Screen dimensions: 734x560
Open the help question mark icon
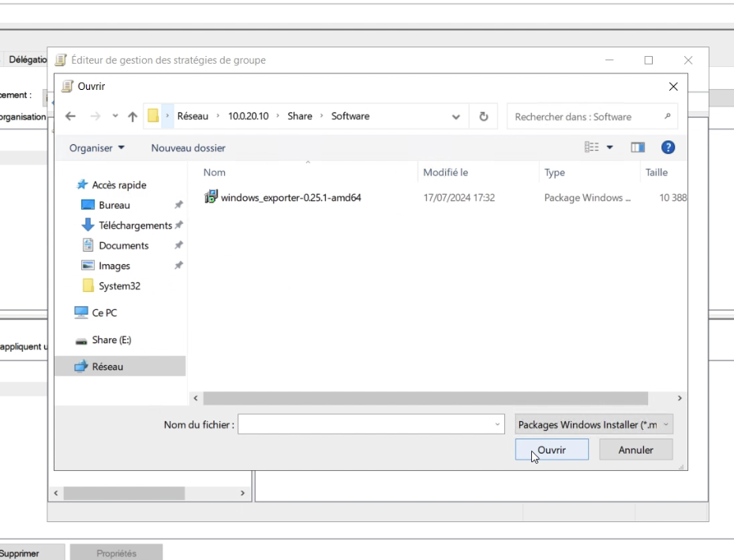click(668, 147)
